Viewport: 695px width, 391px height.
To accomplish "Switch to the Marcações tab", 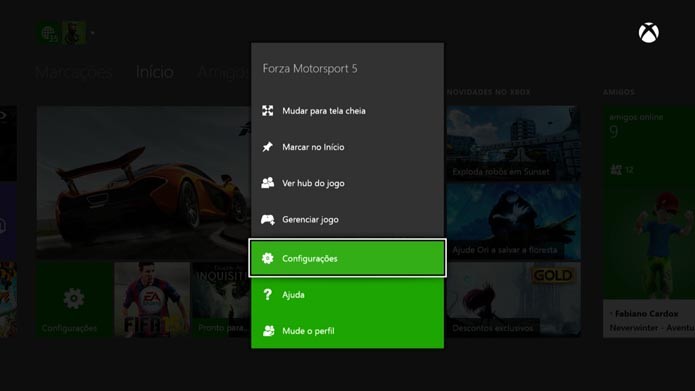I will tap(74, 72).
